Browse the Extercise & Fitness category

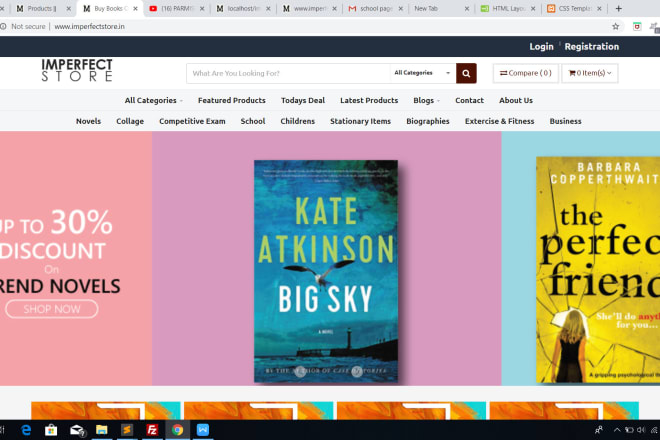(x=499, y=121)
